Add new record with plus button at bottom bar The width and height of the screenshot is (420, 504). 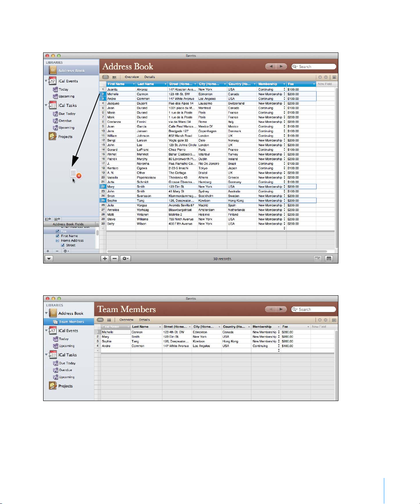(x=105, y=258)
